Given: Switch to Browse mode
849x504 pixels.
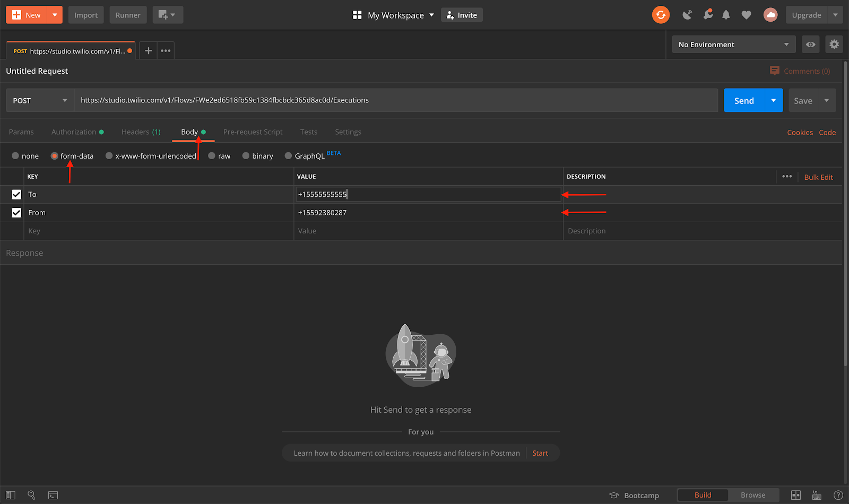Looking at the screenshot, I should click(753, 495).
